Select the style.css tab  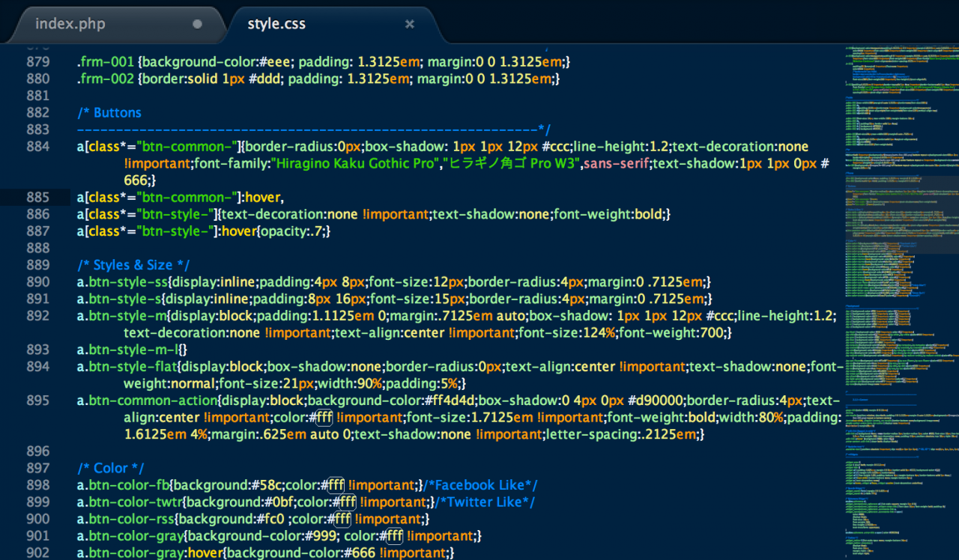pos(276,24)
